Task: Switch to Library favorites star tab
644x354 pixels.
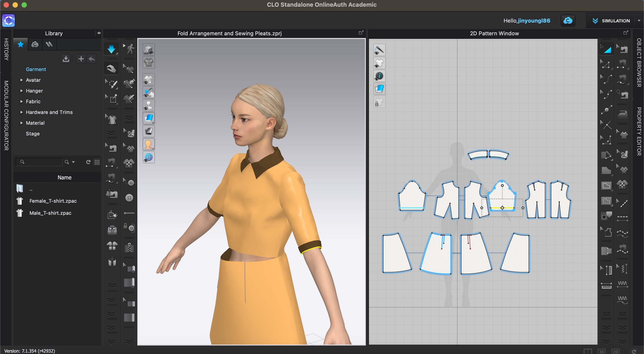Action: coord(21,45)
